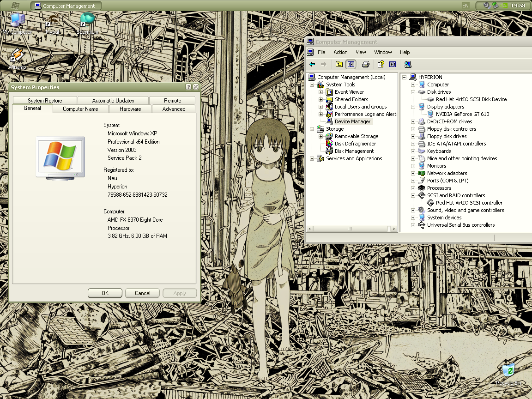The height and width of the screenshot is (399, 532).
Task: Click the Safely Remove Hardware tray icon
Action: (496, 6)
